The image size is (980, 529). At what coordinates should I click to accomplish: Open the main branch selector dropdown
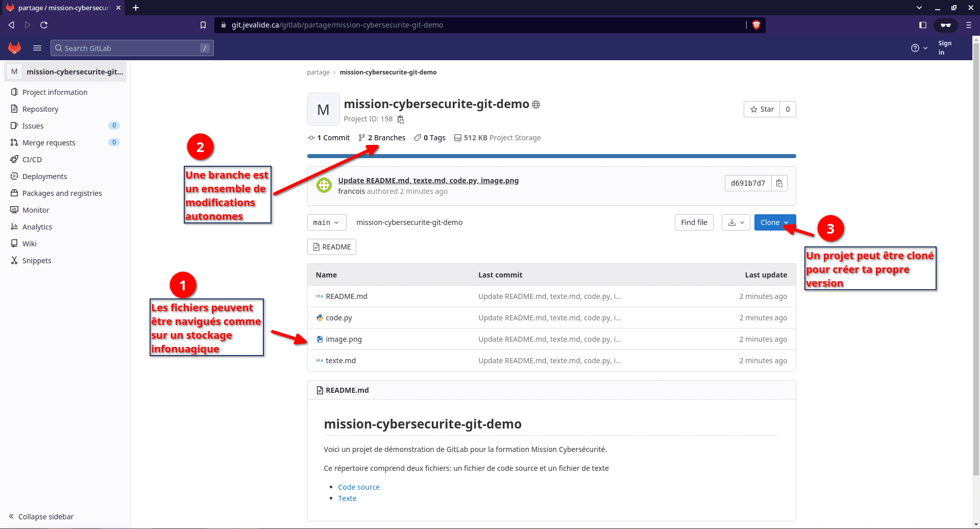326,222
